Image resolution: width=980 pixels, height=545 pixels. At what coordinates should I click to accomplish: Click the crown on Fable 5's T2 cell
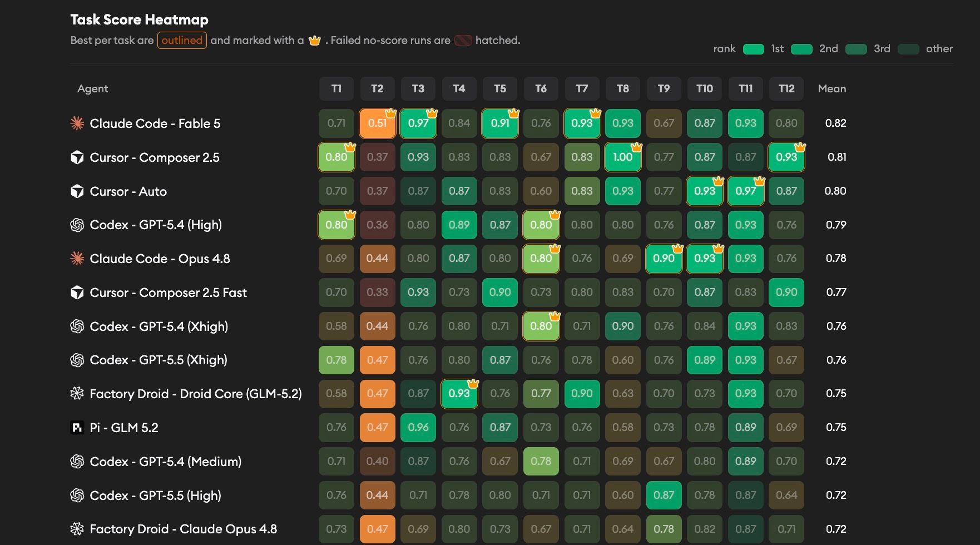(391, 113)
